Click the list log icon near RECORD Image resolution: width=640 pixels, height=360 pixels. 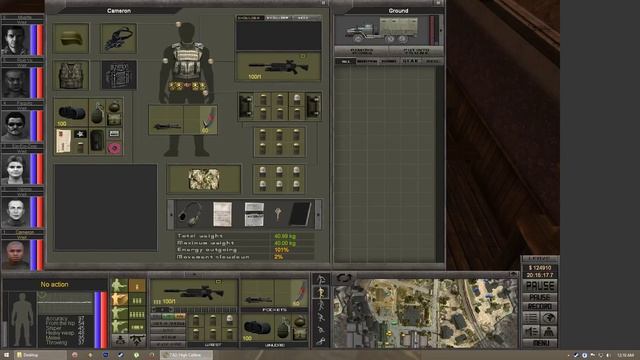[x=531, y=318]
